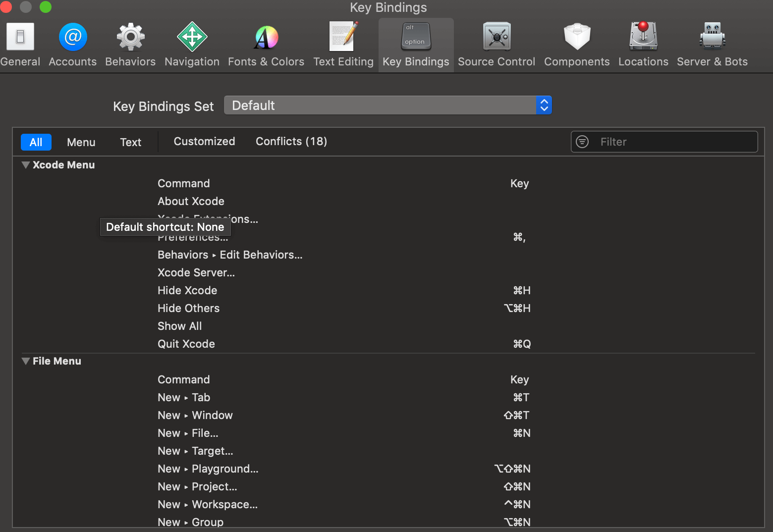The width and height of the screenshot is (773, 532).
Task: Switch to the Text filter tab
Action: 131,142
